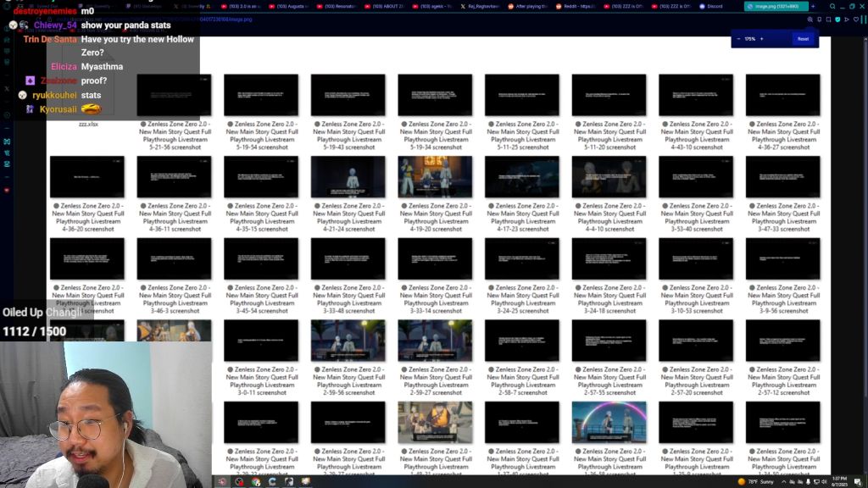Select the 4-36-27 screenshot file label
Viewport: 868px width, 488px height.
tap(782, 136)
